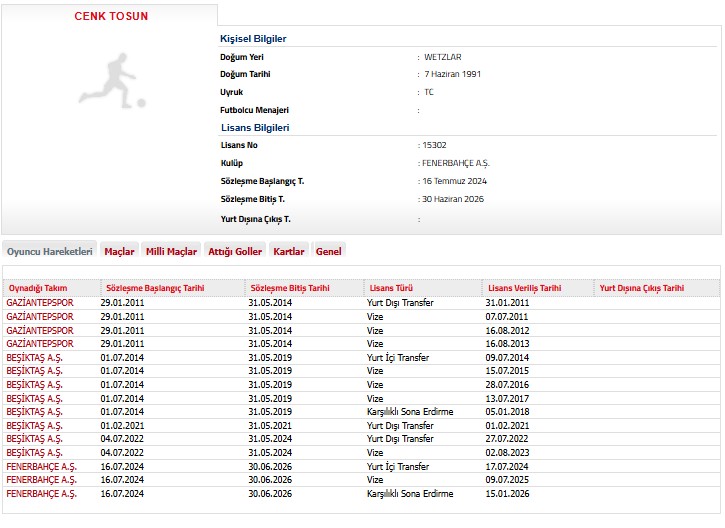Click the first BEŞİKTAŞ A.Ş. team link

pos(35,357)
